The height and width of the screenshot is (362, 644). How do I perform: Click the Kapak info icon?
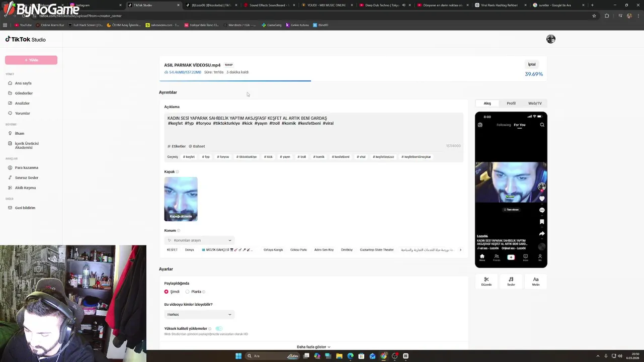point(177,172)
